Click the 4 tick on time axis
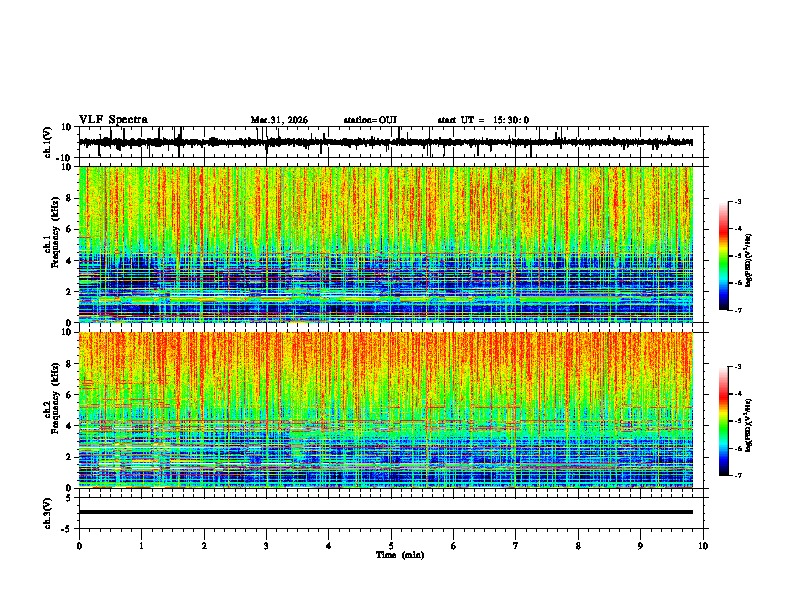 click(329, 546)
